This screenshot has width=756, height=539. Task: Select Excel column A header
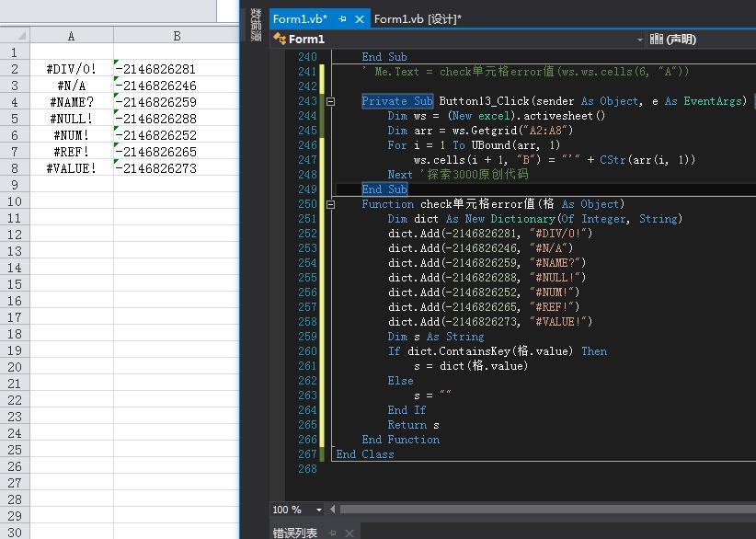(72, 36)
